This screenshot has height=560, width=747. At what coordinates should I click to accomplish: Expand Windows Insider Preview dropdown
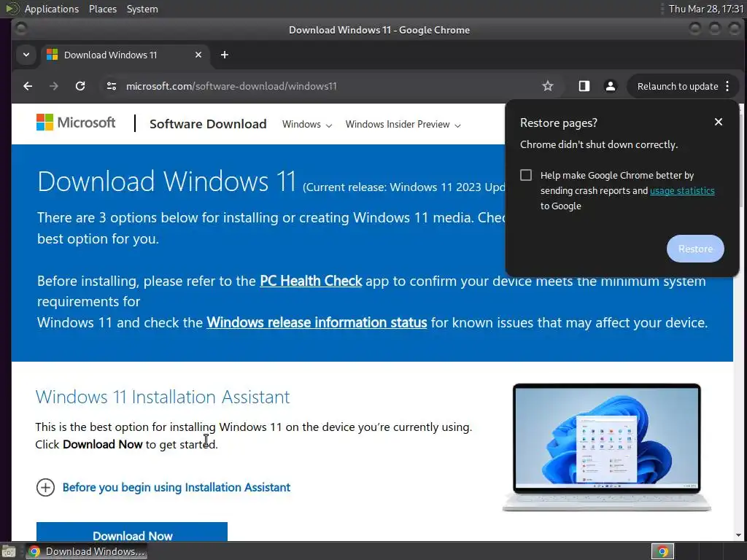(x=403, y=124)
